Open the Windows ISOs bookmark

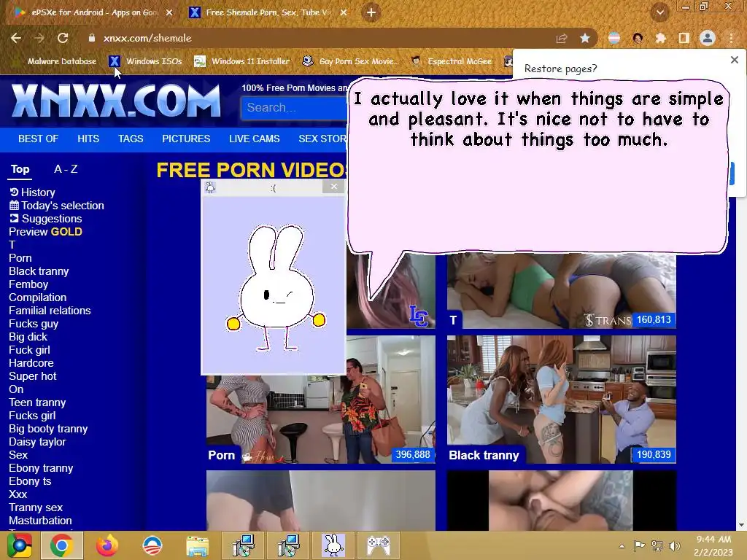coord(154,61)
